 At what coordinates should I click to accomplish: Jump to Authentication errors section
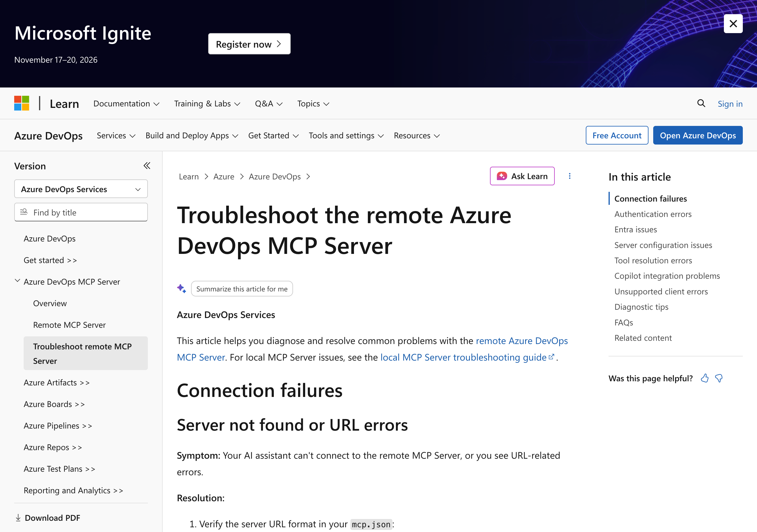(x=653, y=214)
